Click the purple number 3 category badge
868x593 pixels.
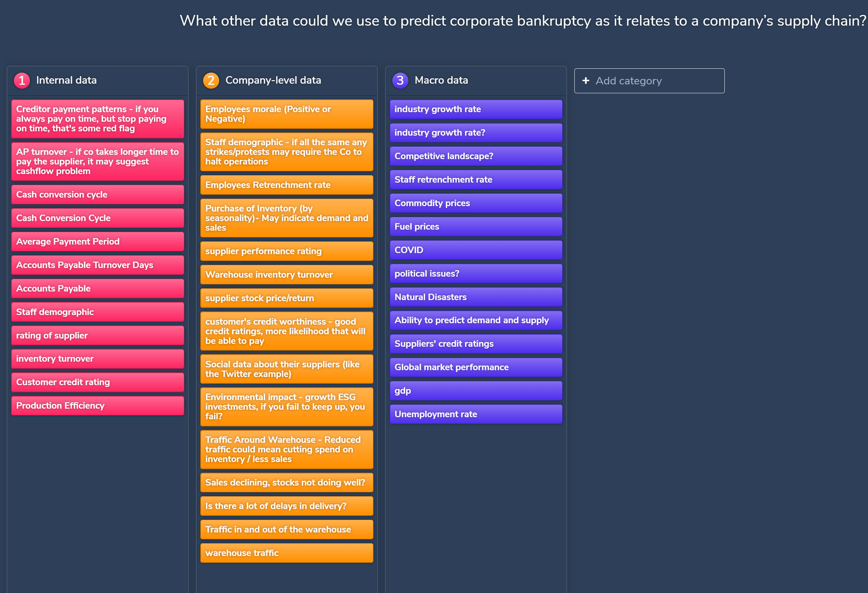click(x=400, y=80)
